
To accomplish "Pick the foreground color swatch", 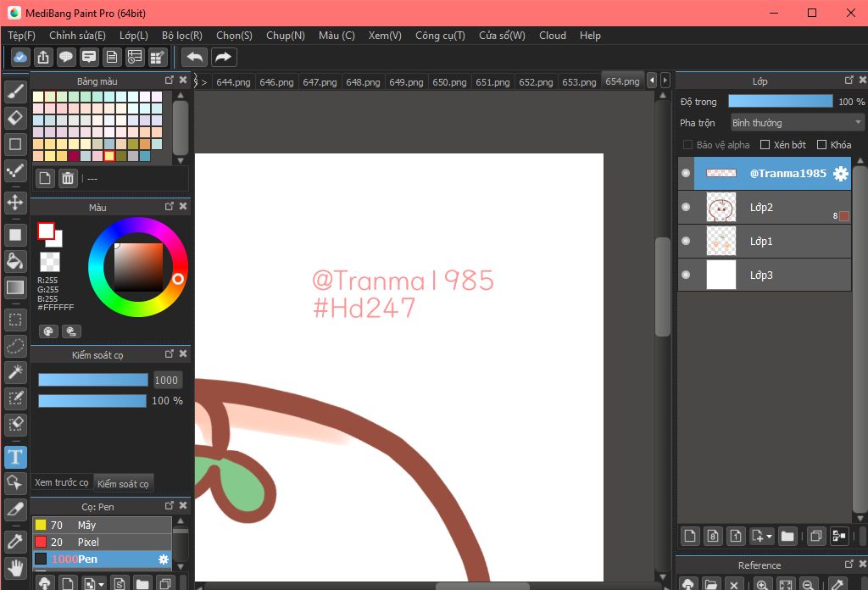I will pyautogui.click(x=46, y=231).
